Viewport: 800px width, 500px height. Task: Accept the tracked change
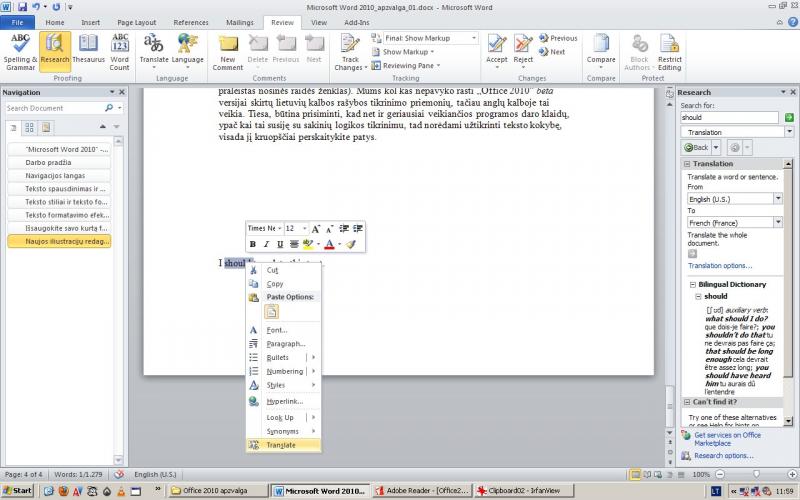[496, 52]
